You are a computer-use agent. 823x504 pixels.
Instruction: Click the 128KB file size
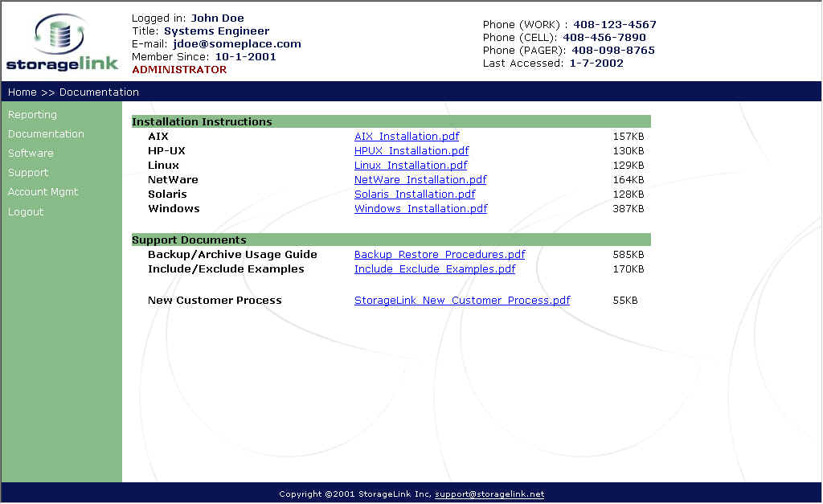[x=629, y=195]
